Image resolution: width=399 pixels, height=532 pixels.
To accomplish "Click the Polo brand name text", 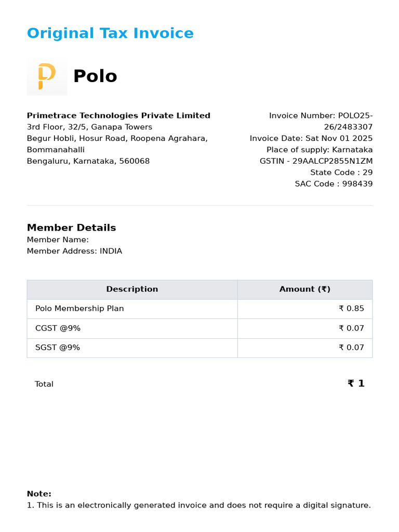I will tap(95, 76).
